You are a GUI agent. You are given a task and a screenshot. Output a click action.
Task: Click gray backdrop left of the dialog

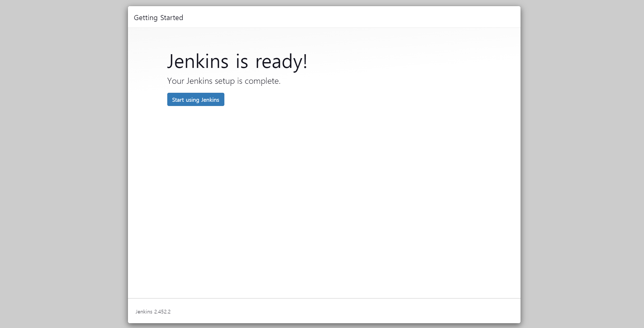coord(63,164)
